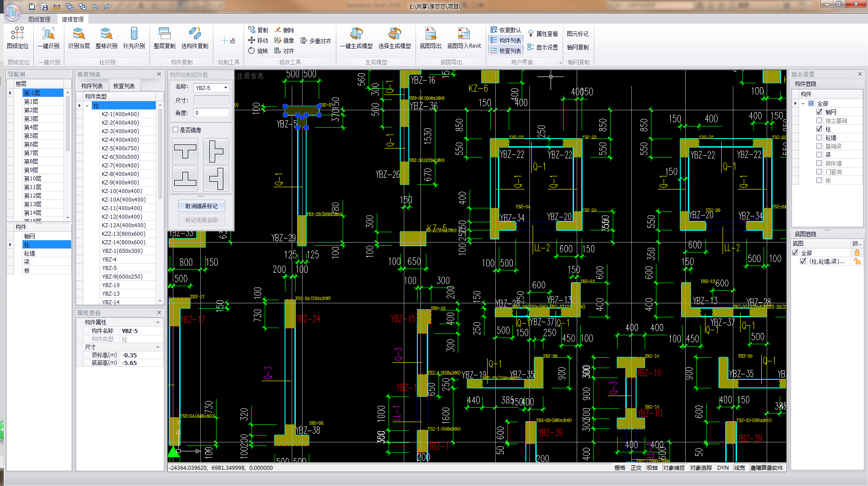The image size is (868, 486).
Task: Choose the upright T-shape column orientation
Action: pos(185,151)
